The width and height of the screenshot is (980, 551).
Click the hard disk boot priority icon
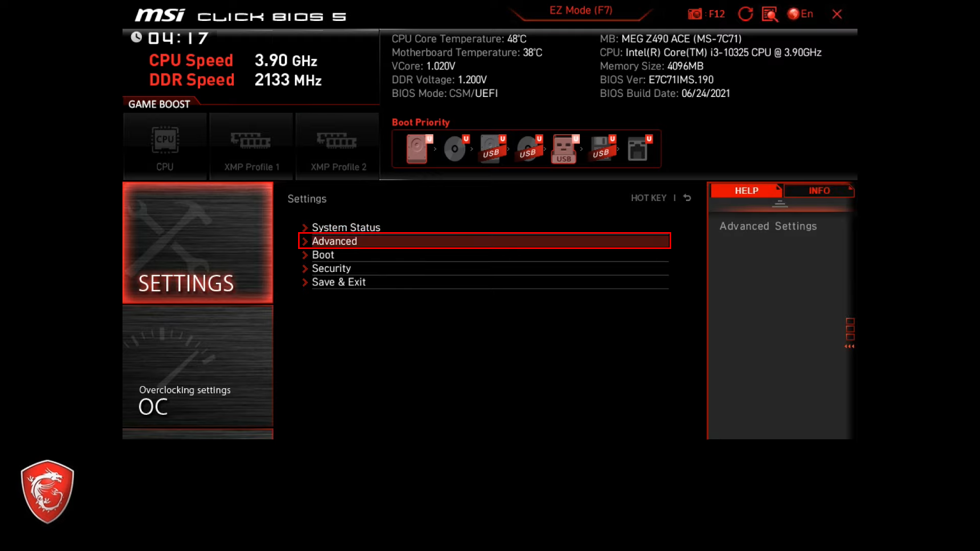(x=418, y=149)
